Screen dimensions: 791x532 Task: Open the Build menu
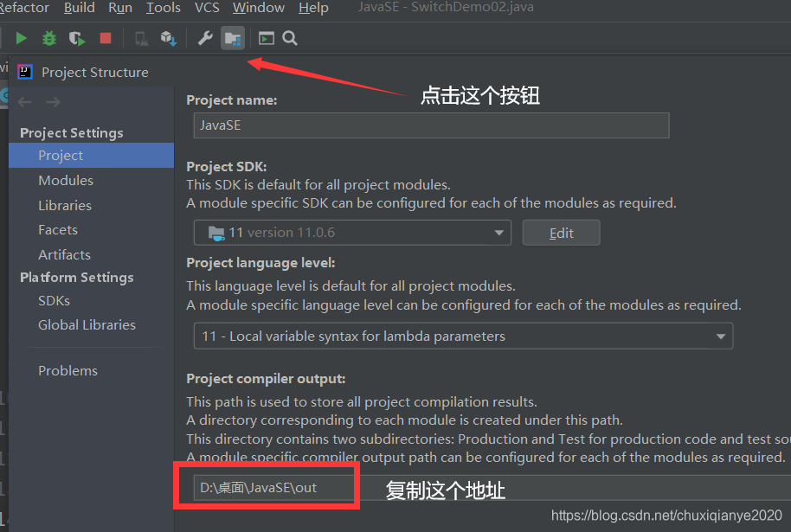[80, 8]
